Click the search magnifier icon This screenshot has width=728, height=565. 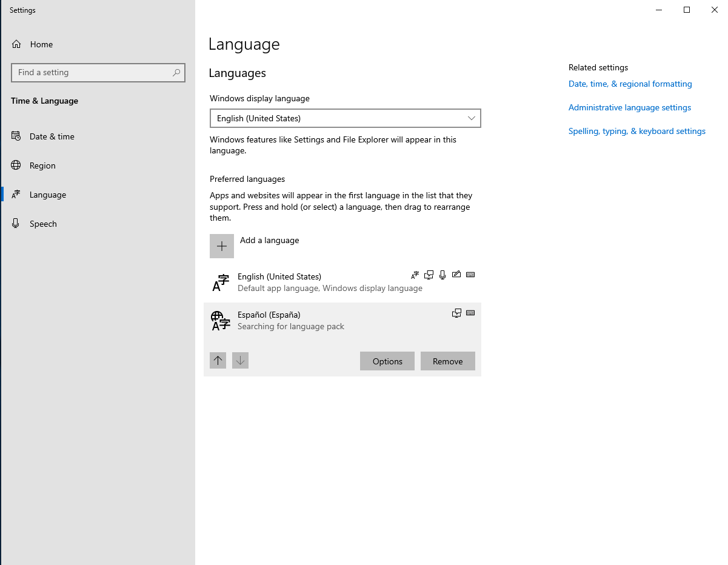tap(176, 72)
